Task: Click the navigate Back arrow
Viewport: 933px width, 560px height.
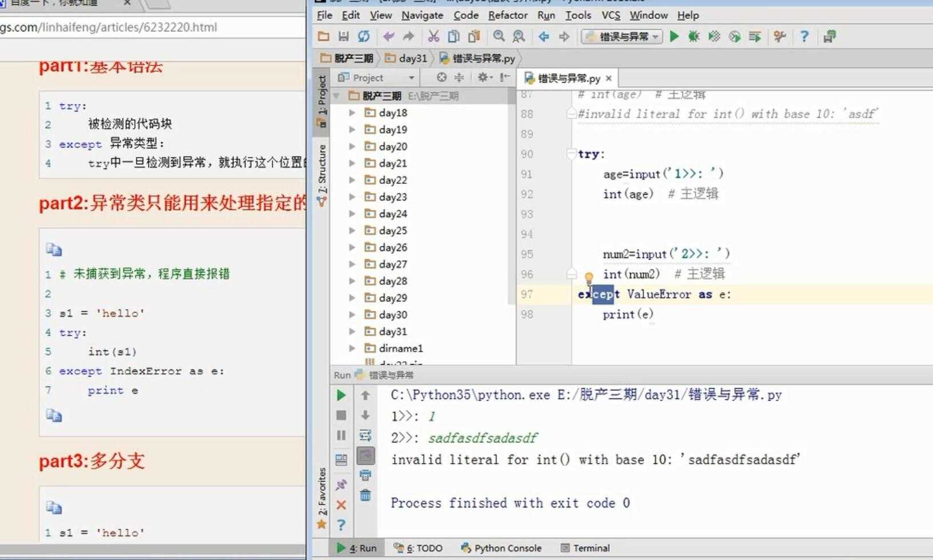Action: (x=544, y=37)
